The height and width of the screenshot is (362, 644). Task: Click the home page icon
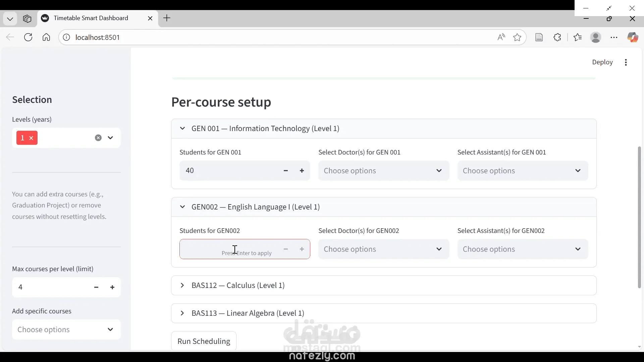click(x=46, y=37)
